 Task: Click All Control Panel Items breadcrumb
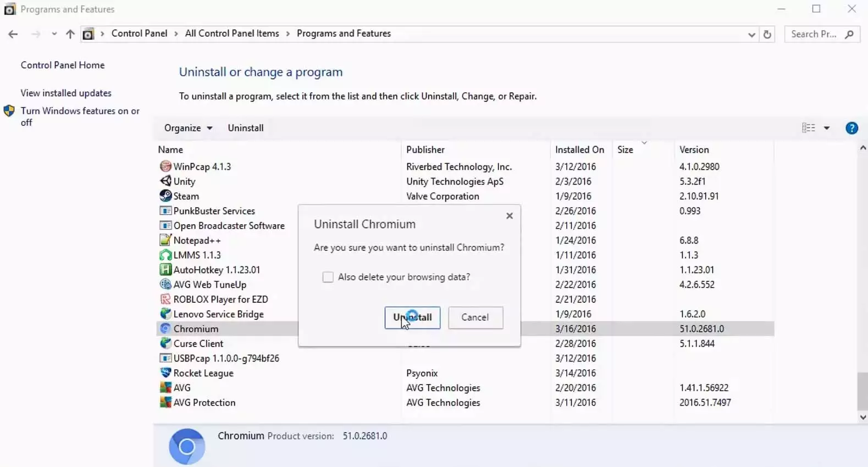232,34
